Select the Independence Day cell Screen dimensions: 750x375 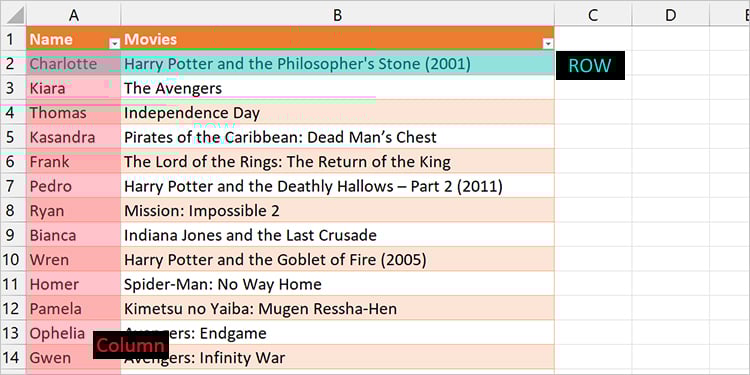click(x=338, y=112)
